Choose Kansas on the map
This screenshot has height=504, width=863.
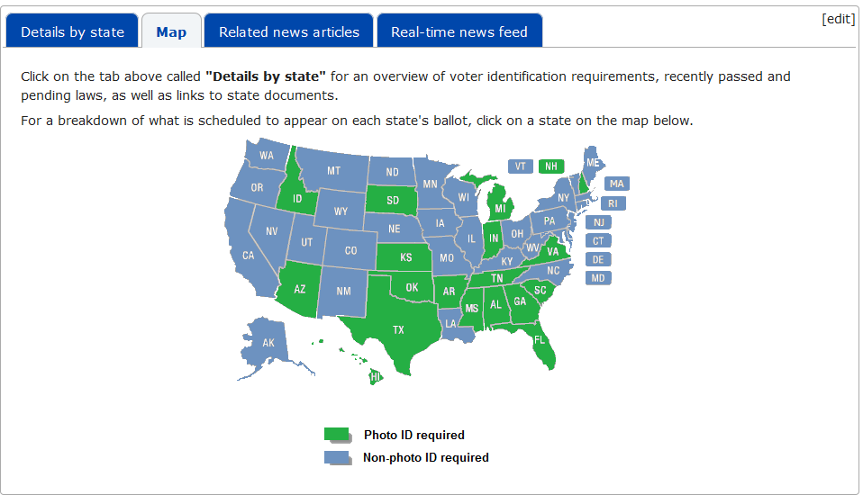405,258
